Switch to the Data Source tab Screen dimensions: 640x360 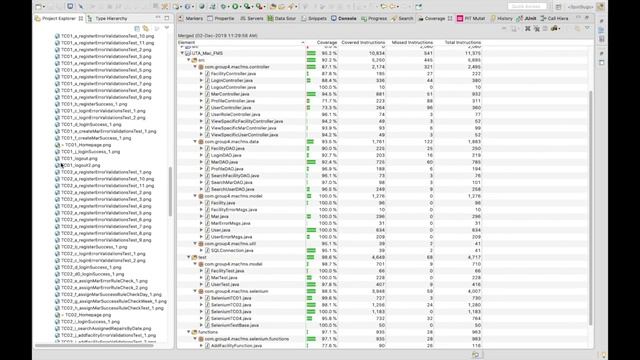282,18
